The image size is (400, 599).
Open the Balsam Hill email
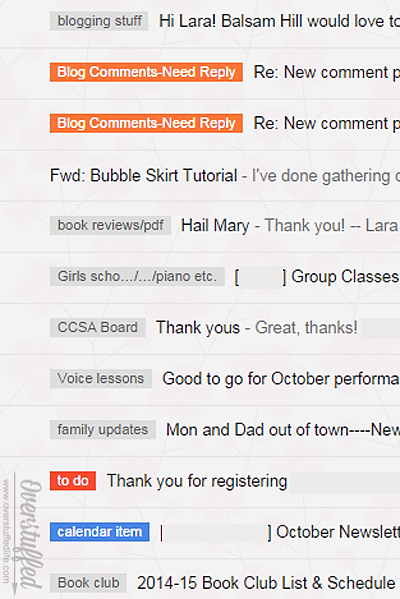point(279,21)
